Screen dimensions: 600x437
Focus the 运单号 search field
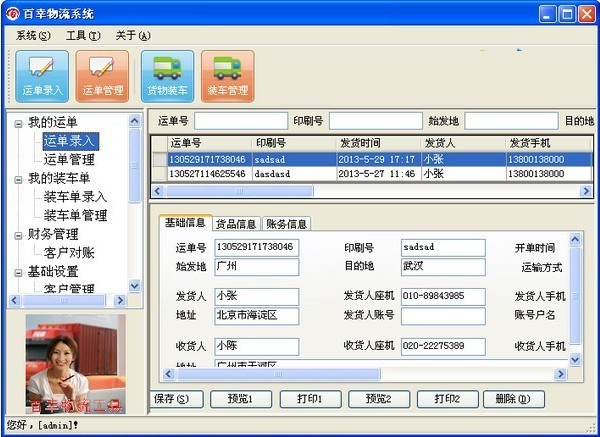pyautogui.click(x=241, y=121)
